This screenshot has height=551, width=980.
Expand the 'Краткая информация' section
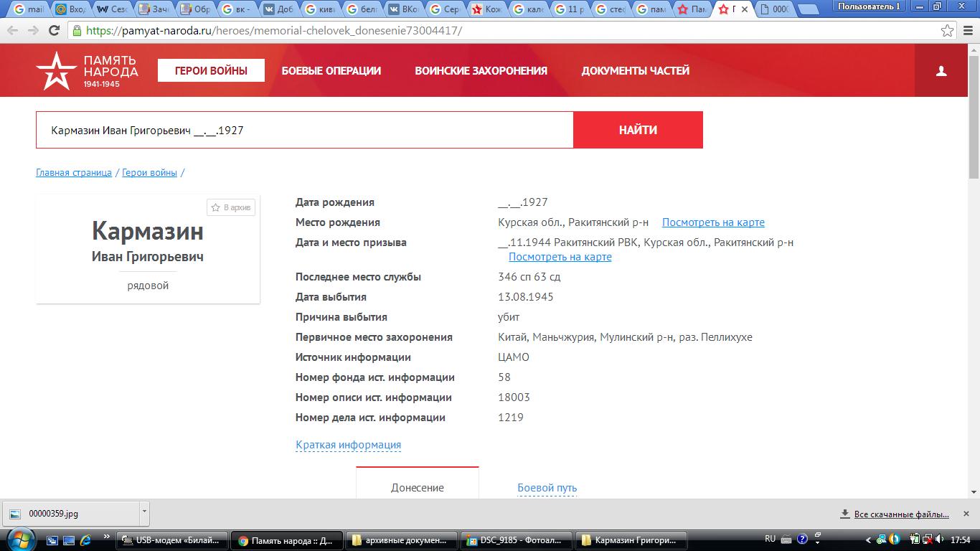point(348,445)
